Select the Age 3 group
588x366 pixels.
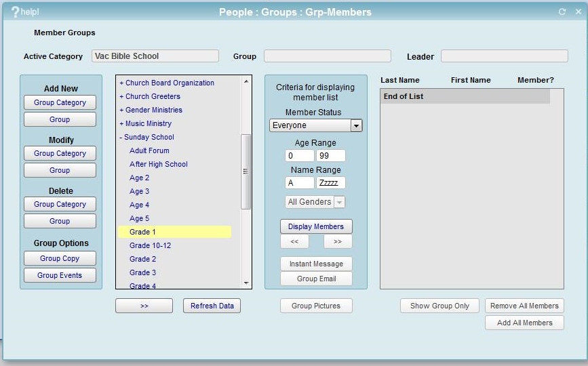pyautogui.click(x=139, y=191)
